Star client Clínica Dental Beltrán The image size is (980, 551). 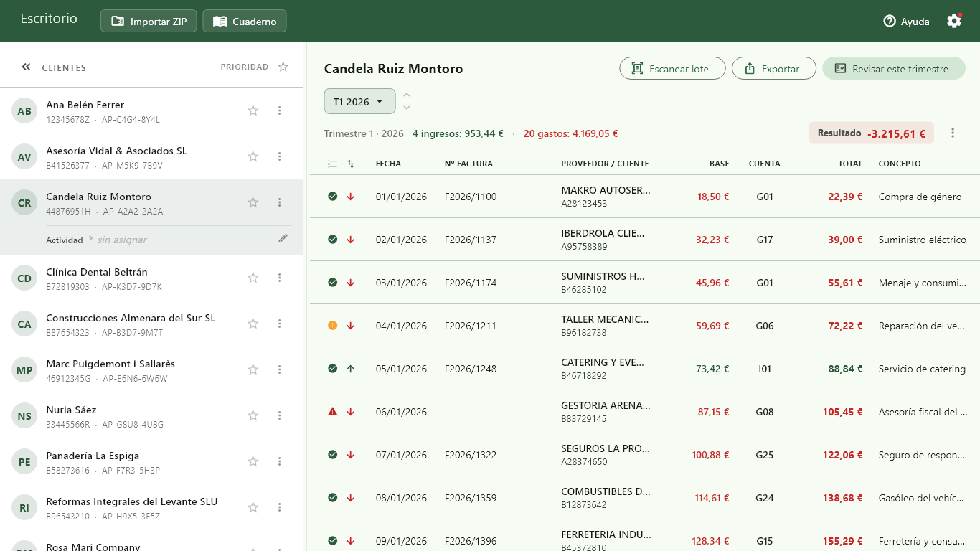pyautogui.click(x=253, y=278)
